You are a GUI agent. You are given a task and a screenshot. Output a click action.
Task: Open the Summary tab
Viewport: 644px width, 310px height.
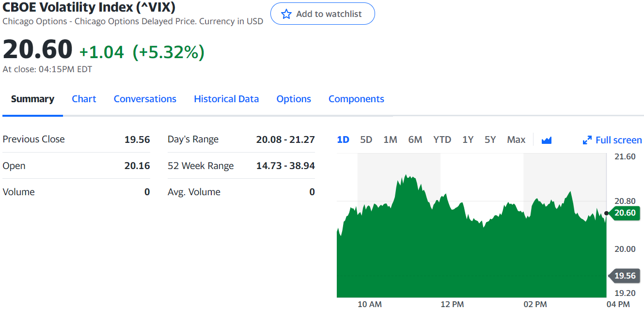click(32, 99)
